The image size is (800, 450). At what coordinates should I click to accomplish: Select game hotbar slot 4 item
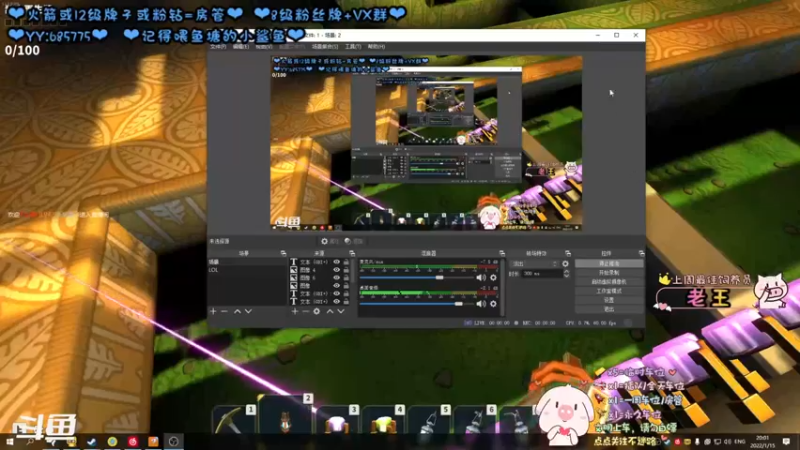(x=383, y=419)
